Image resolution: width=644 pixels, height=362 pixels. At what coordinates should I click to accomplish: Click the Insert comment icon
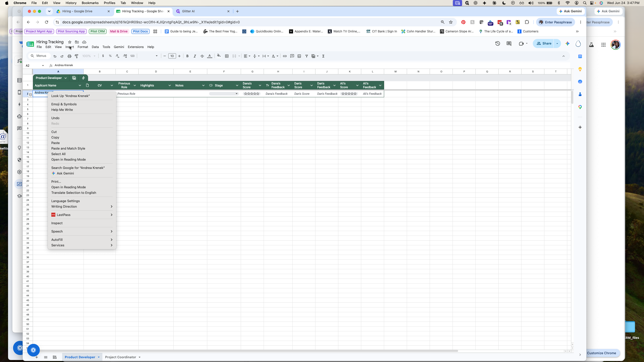click(x=292, y=56)
